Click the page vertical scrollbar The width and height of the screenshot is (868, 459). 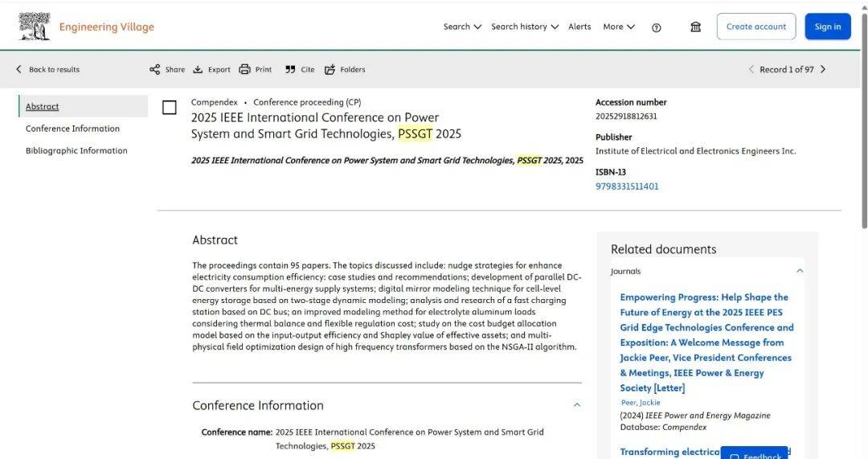coord(864,119)
